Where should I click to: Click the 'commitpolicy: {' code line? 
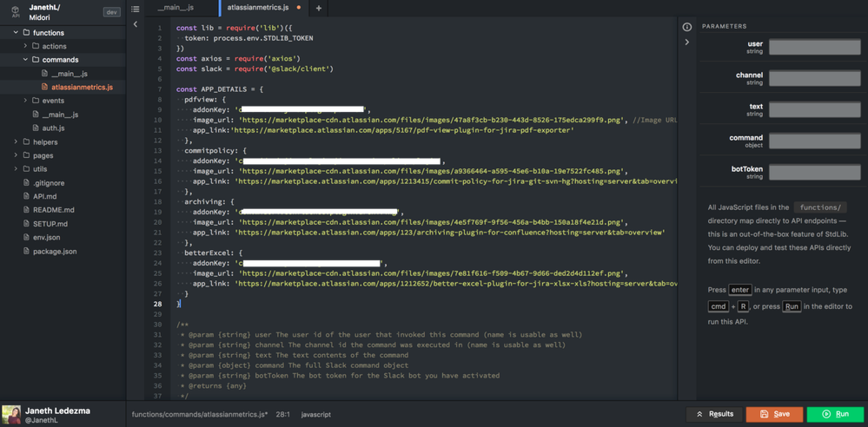pyautogui.click(x=215, y=150)
